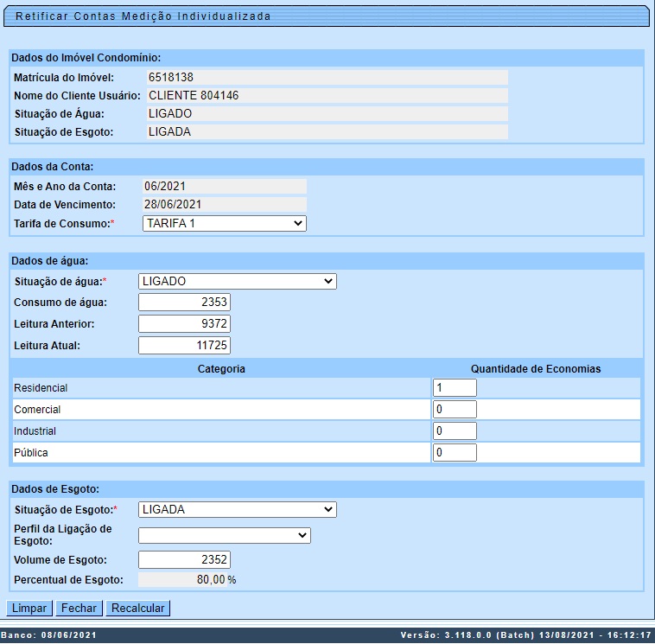The width and height of the screenshot is (655, 644).
Task: Click the Pública economies quantity field
Action: click(x=455, y=452)
